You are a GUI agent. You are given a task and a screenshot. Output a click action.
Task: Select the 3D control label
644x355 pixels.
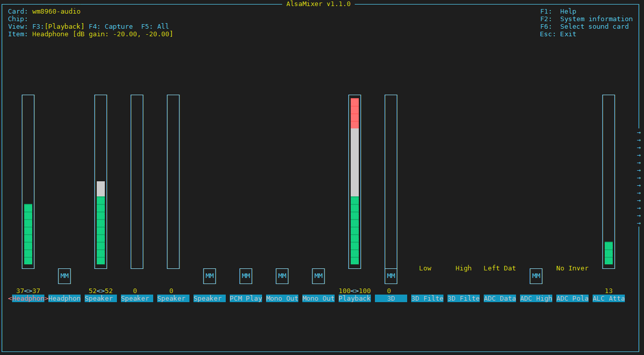[391, 299]
